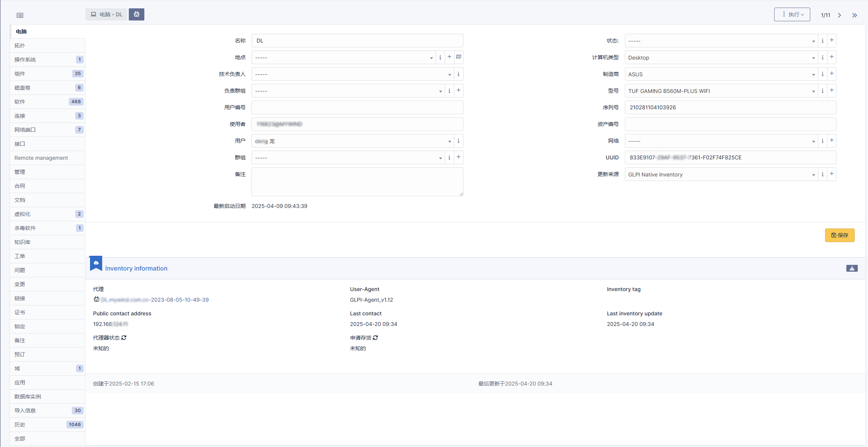Click the 电脑 - DL header tab
The width and height of the screenshot is (868, 447).
(106, 14)
